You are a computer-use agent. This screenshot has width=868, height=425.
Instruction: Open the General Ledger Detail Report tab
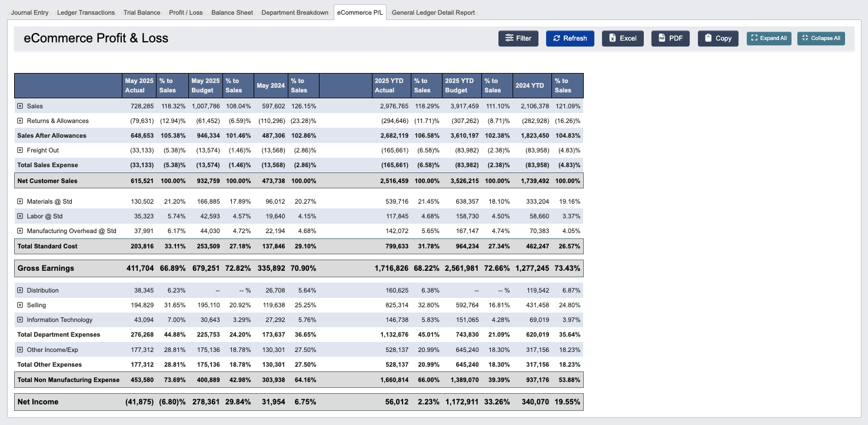click(434, 12)
